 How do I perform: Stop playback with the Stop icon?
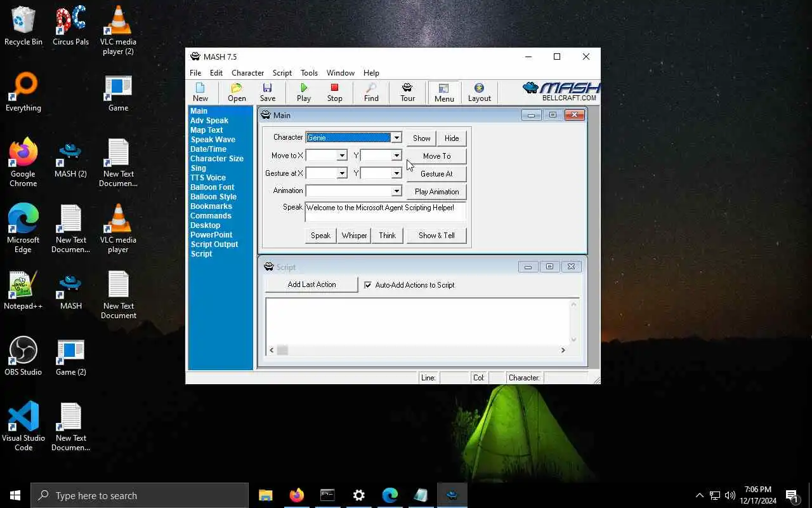click(334, 92)
